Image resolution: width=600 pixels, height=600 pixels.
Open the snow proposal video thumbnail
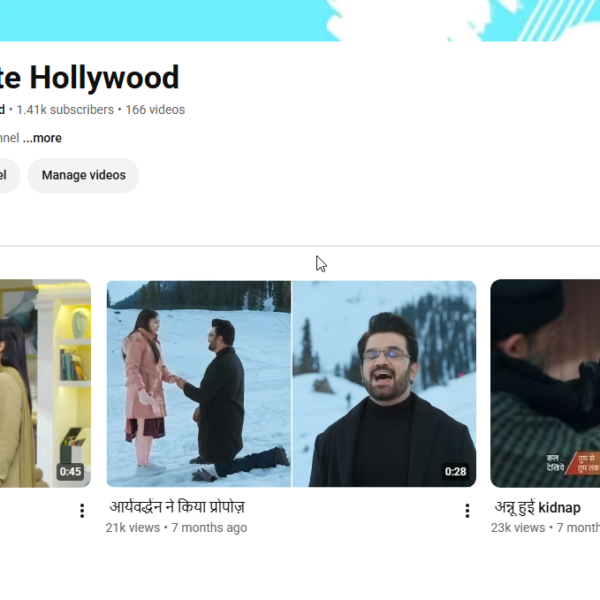(291, 383)
